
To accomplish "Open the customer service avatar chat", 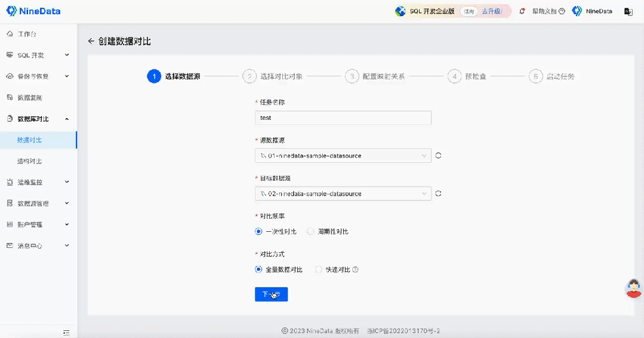I will click(634, 289).
